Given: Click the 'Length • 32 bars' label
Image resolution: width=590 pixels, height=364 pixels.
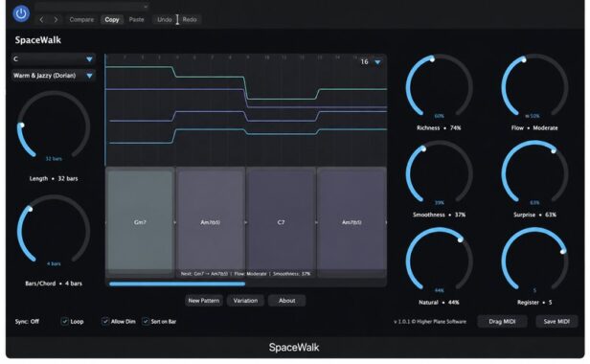Looking at the screenshot, I should click(54, 179).
